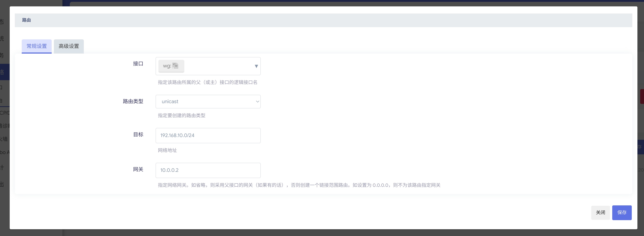
Task: Open the 高级设置 tab
Action: click(x=69, y=46)
